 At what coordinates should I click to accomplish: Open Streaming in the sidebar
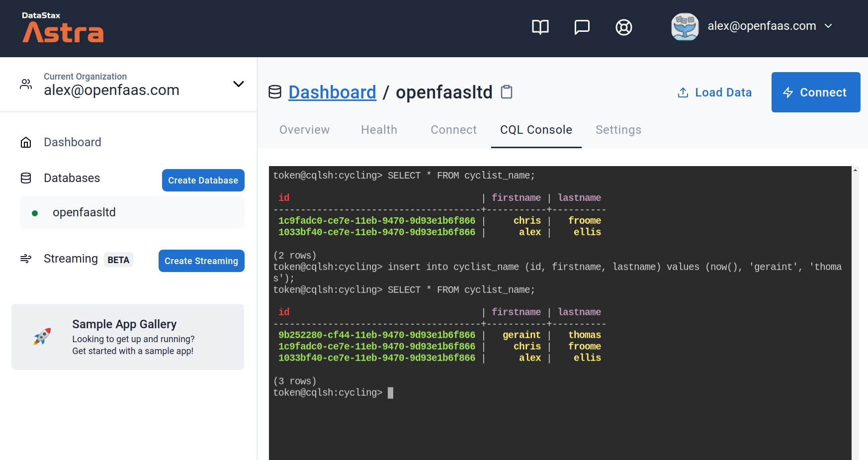point(71,259)
